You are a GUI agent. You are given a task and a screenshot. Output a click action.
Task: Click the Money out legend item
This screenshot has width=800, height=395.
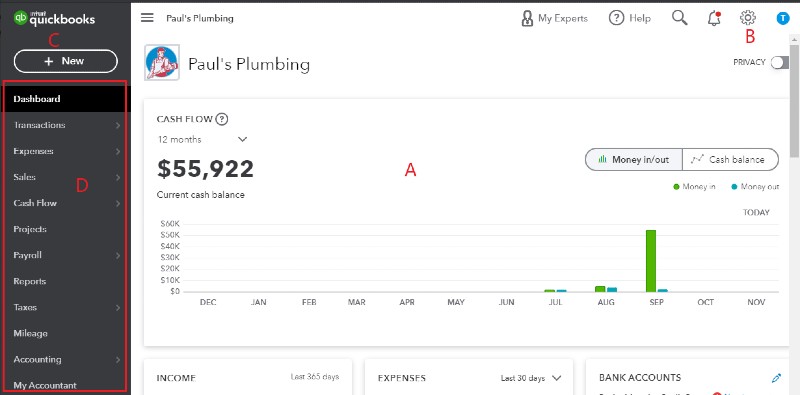(x=755, y=187)
